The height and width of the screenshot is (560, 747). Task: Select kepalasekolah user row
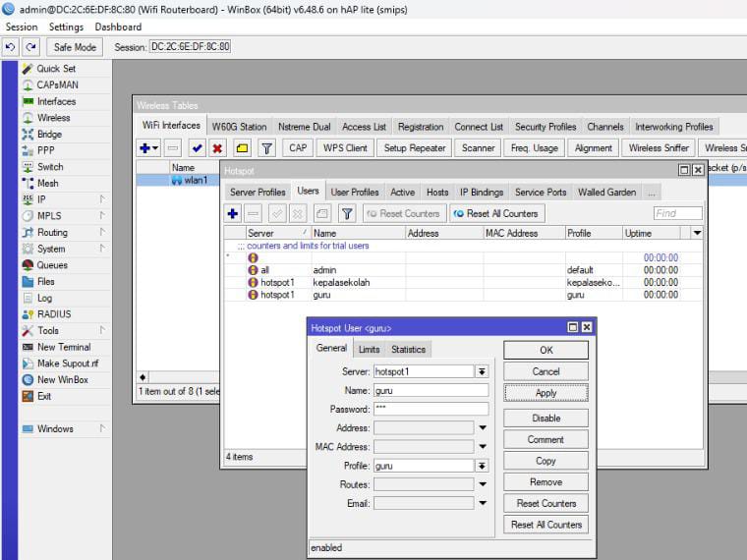click(x=463, y=282)
